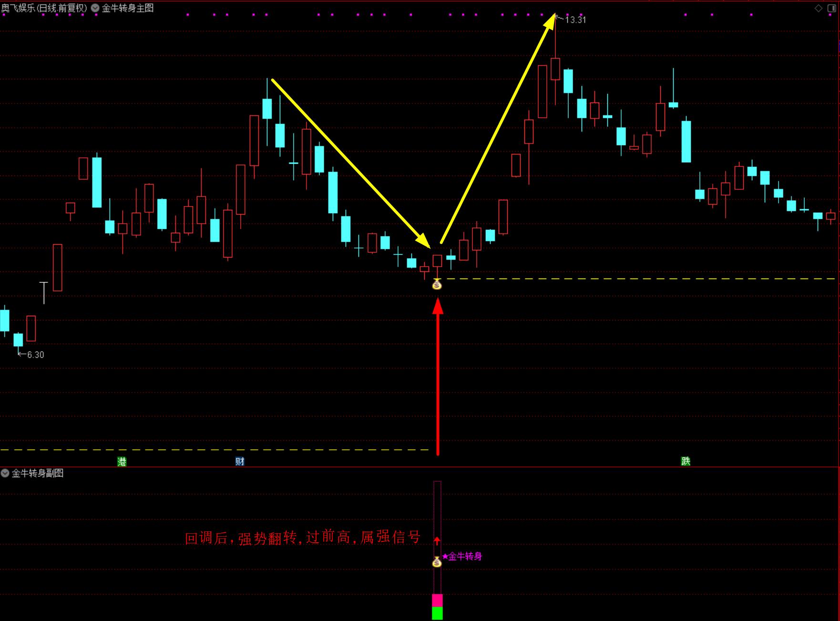This screenshot has width=840, height=621.
Task: Click the 金牛转身主图 indicator label
Action: coord(127,8)
